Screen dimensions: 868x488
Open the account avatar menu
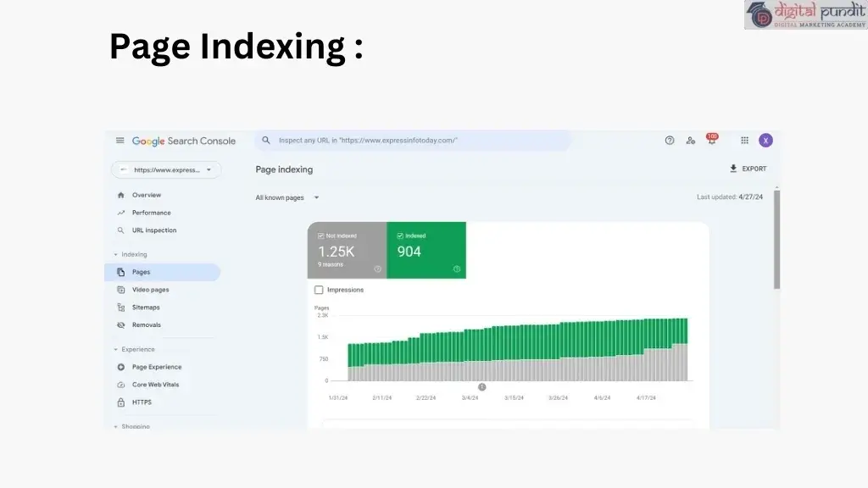click(765, 141)
